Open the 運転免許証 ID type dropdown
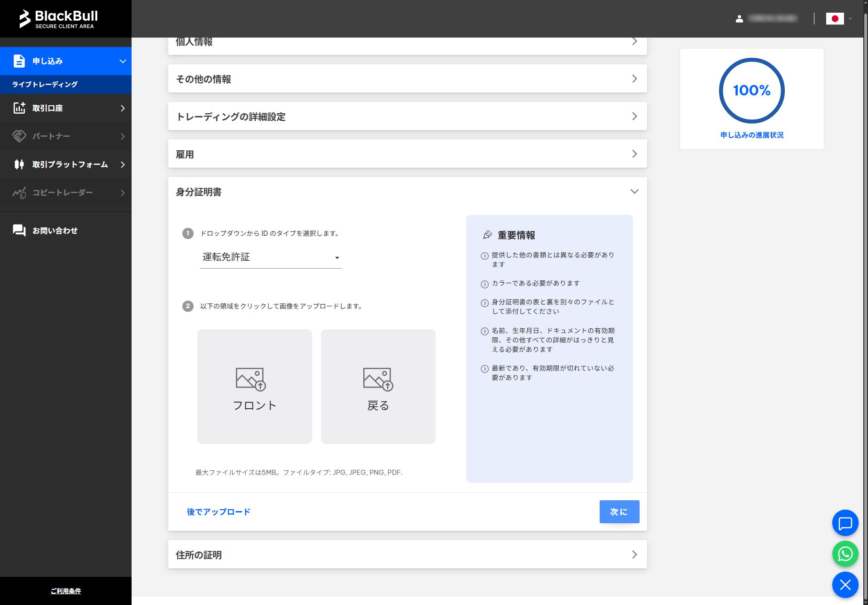This screenshot has width=868, height=605. 271,257
